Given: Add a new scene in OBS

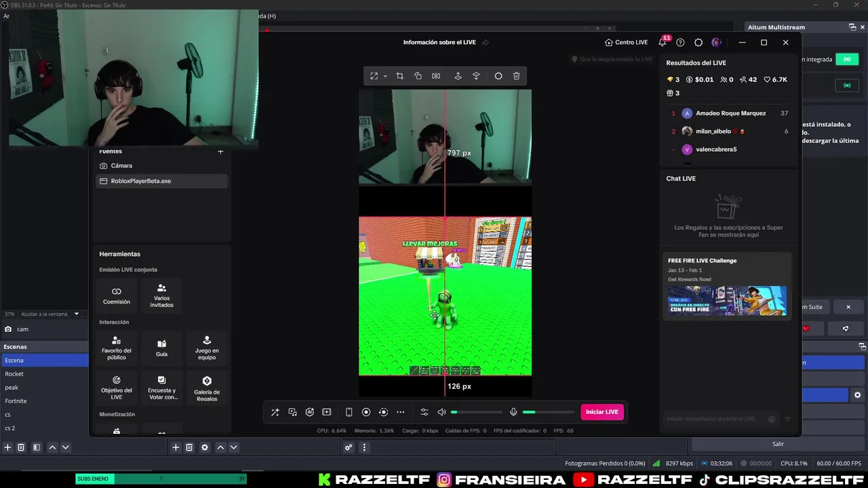Looking at the screenshot, I should pyautogui.click(x=7, y=447).
